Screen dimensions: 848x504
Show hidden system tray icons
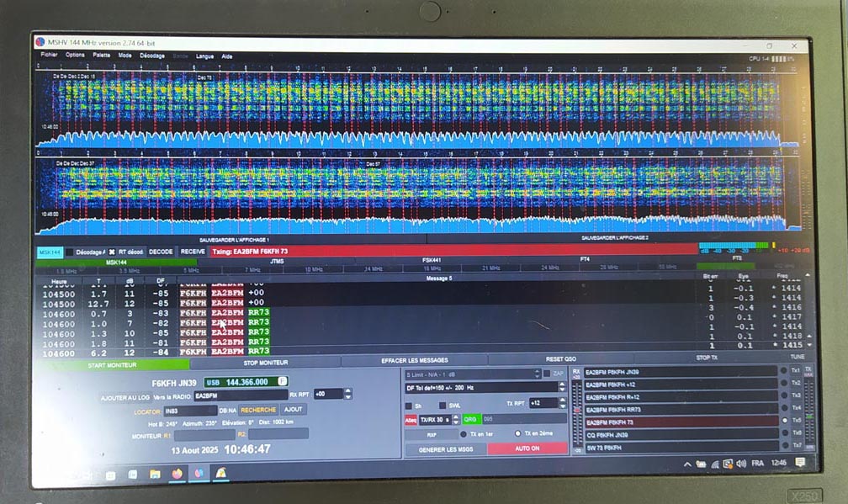tap(688, 464)
